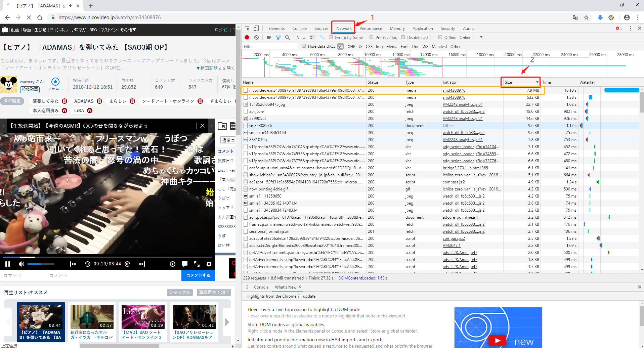Enable the Group by frame checkbox

(331, 37)
